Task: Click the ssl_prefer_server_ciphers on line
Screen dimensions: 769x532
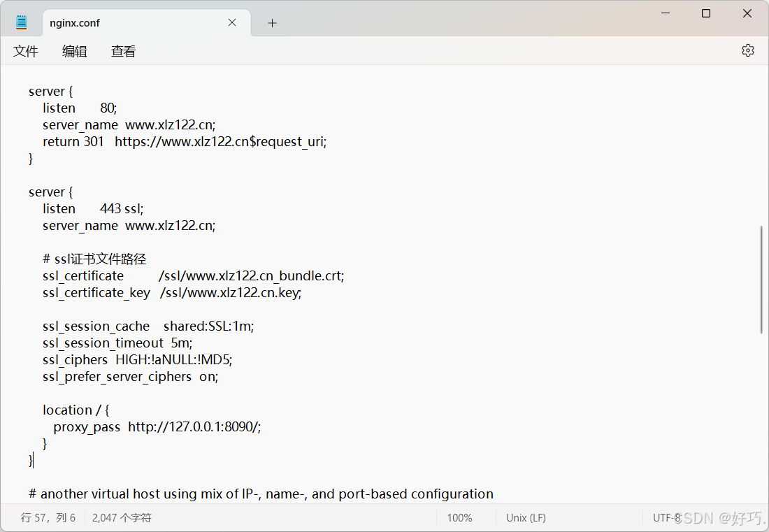Action: click(131, 377)
